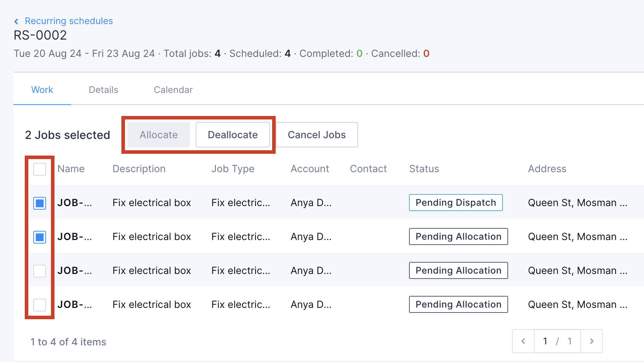This screenshot has height=362, width=644.
Task: Click the Name column header
Action: point(71,169)
